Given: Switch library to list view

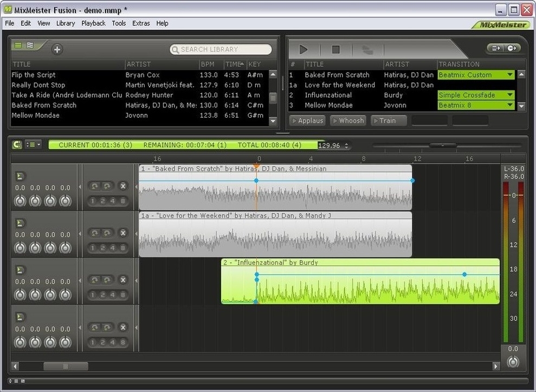Looking at the screenshot, I should pos(18,46).
